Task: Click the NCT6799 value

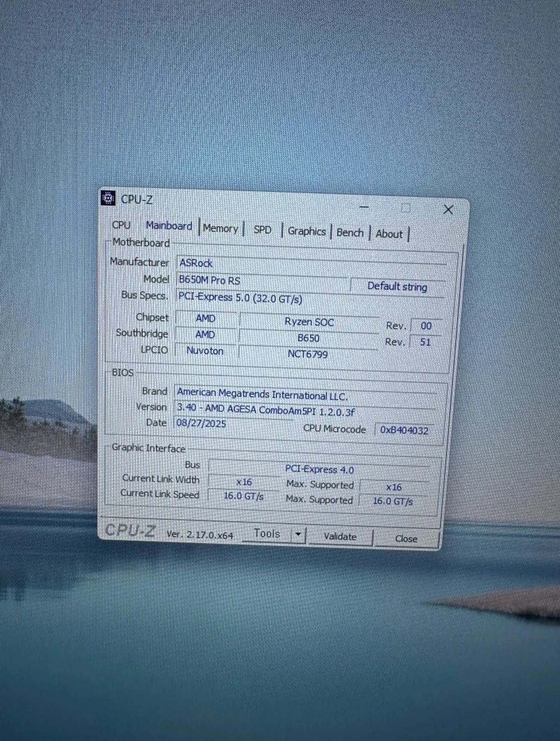Action: [x=307, y=354]
